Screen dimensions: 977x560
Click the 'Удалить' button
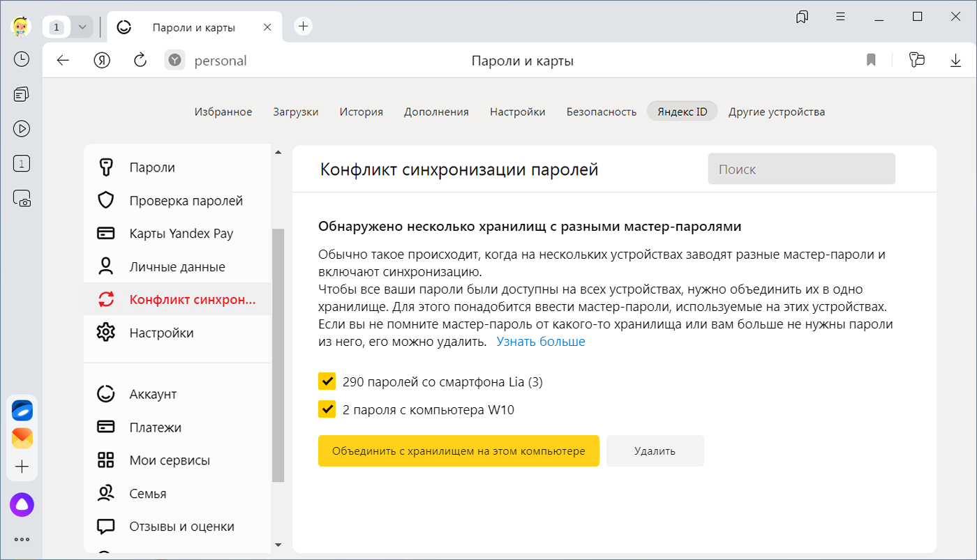655,451
